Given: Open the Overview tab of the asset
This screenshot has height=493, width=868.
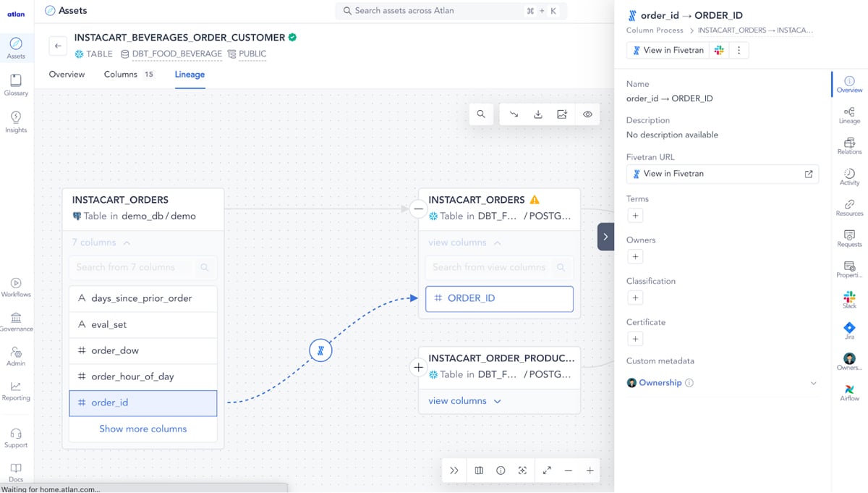Looking at the screenshot, I should click(x=67, y=74).
